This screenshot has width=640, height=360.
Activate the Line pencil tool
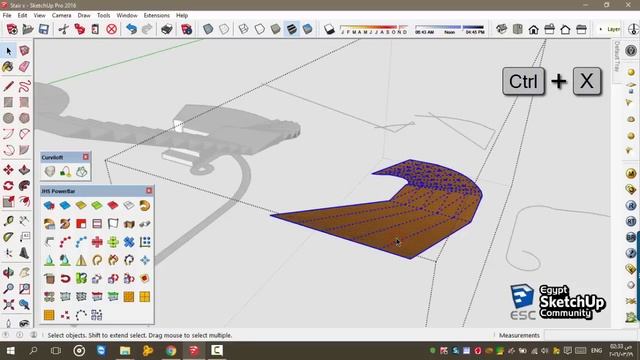8,86
